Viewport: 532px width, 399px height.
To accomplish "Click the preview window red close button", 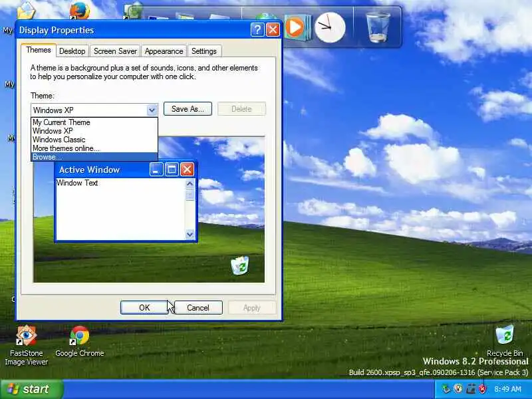I will [x=187, y=170].
